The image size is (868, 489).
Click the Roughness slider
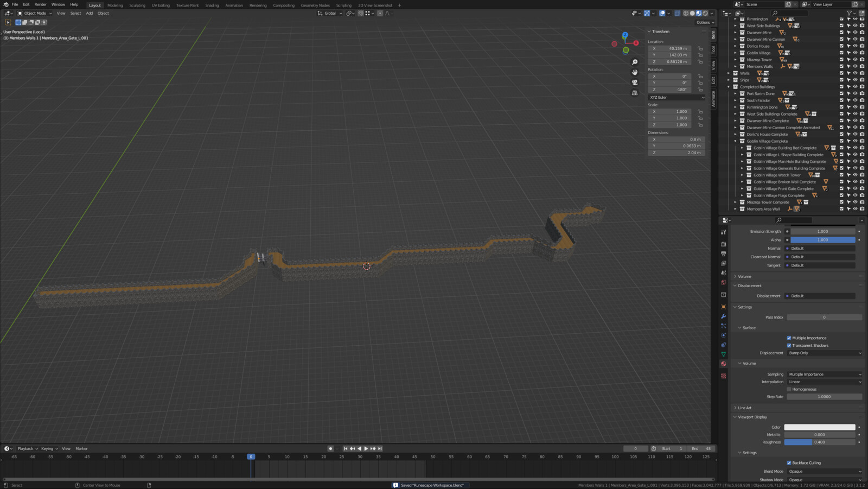click(820, 442)
